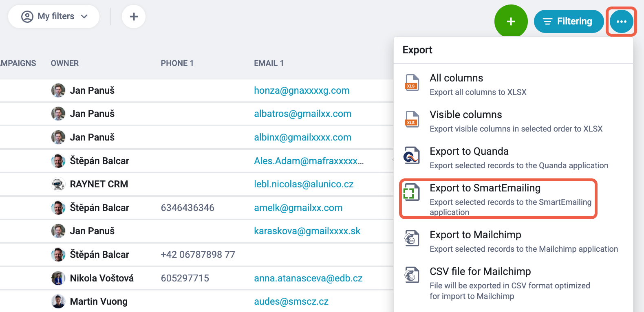This screenshot has height=312, width=644.
Task: Choose Visible columns XLSX export
Action: (513, 121)
